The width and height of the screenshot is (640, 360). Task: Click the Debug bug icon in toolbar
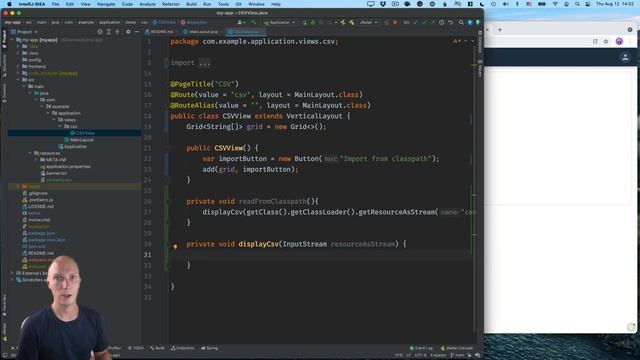313,22
